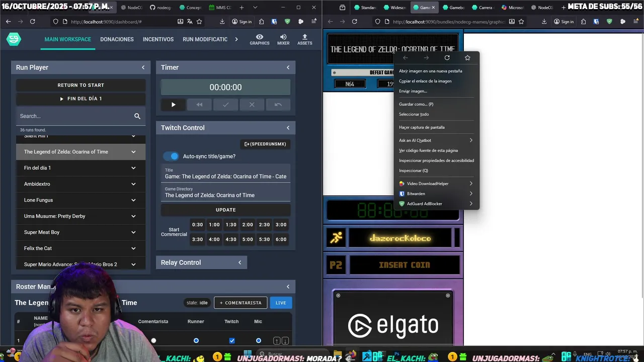Click the timer undo arrow button

[278, 105]
